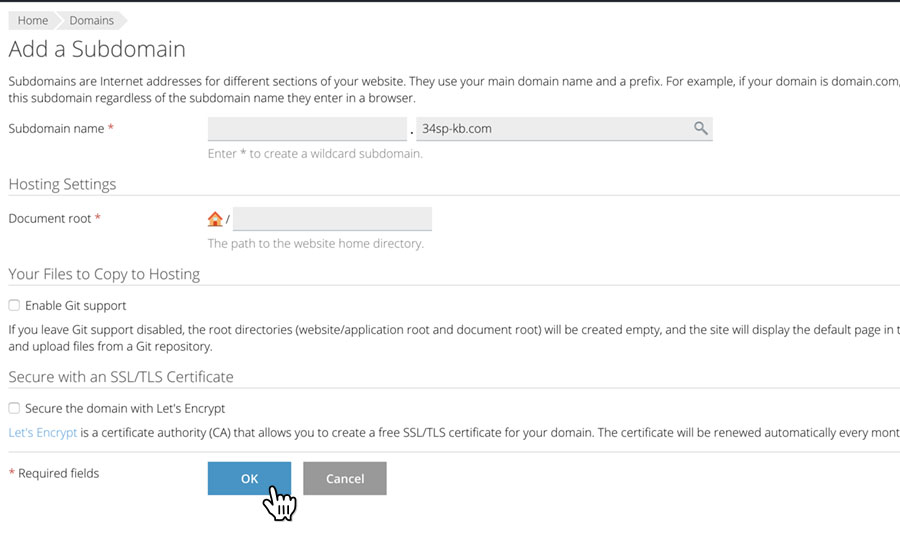Enable Git support checkbox

coord(14,305)
